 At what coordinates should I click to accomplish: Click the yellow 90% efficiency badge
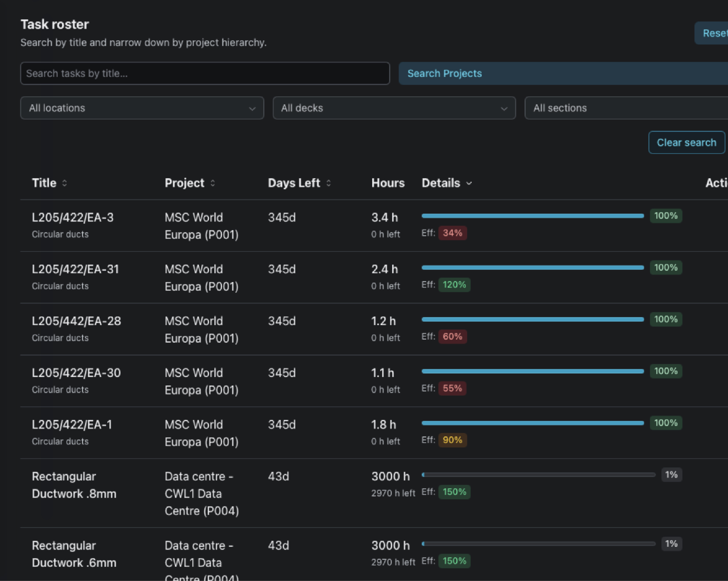click(452, 440)
